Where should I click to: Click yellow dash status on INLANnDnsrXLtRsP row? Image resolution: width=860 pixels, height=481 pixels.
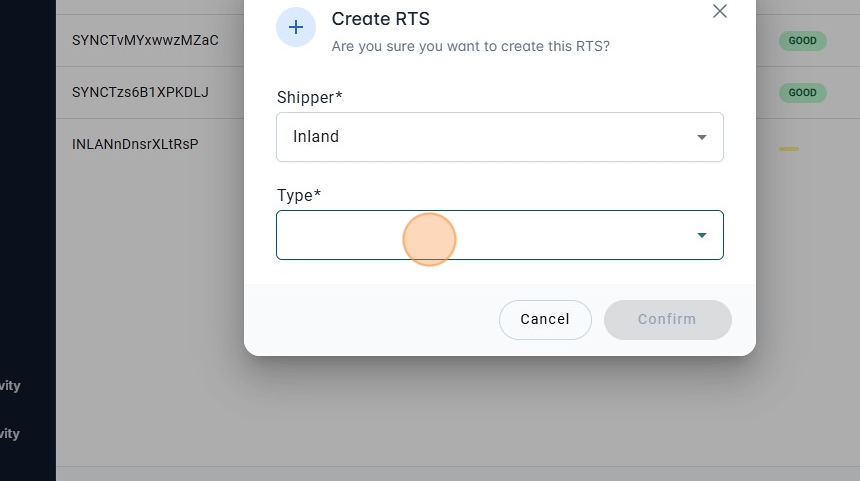coord(789,149)
